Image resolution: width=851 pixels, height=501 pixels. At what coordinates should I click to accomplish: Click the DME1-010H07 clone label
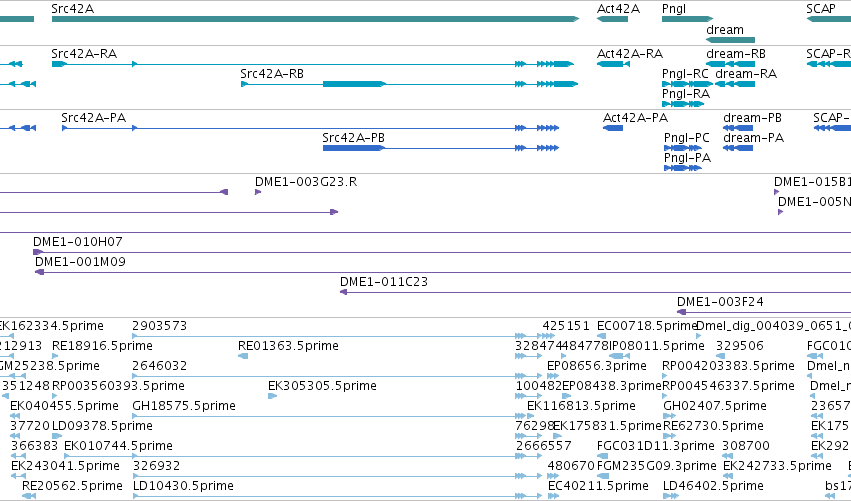click(78, 242)
